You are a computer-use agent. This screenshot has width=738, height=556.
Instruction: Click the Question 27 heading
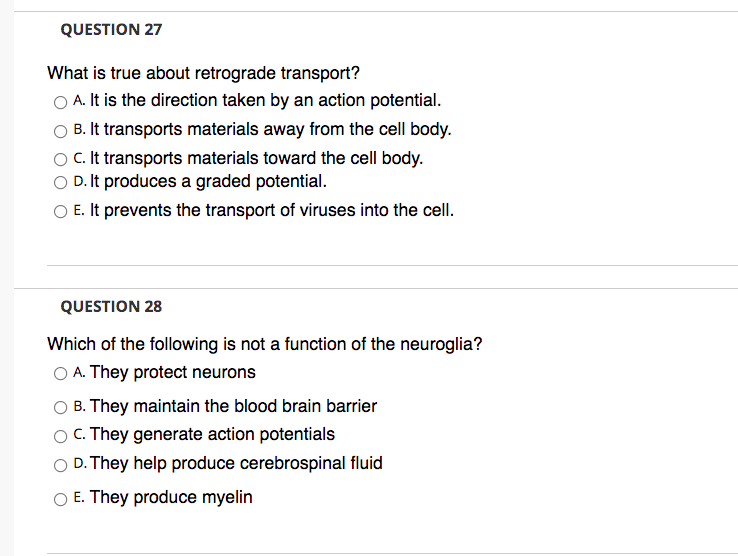111,30
